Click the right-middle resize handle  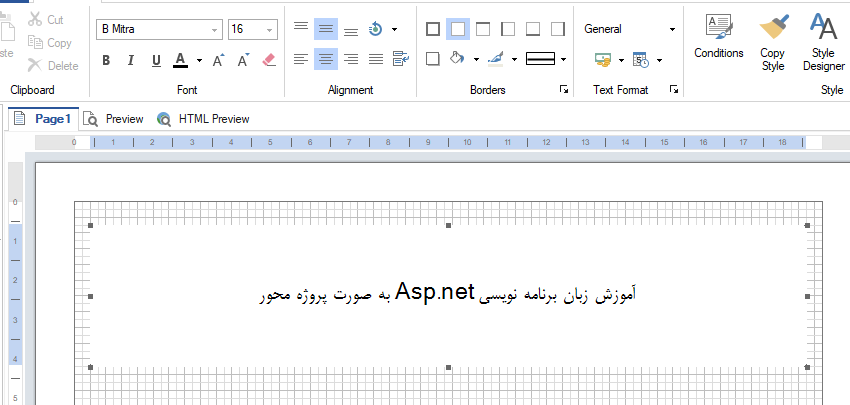click(807, 297)
